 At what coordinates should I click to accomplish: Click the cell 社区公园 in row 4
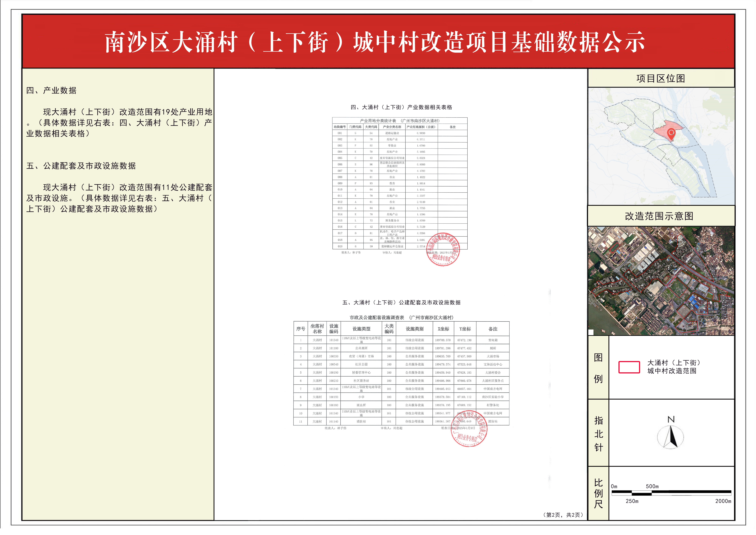coord(361,364)
